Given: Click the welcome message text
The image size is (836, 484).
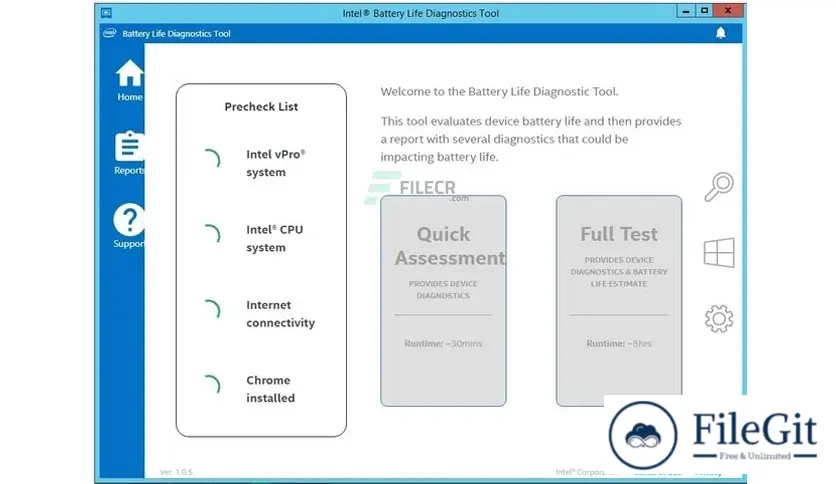Looking at the screenshot, I should click(500, 92).
